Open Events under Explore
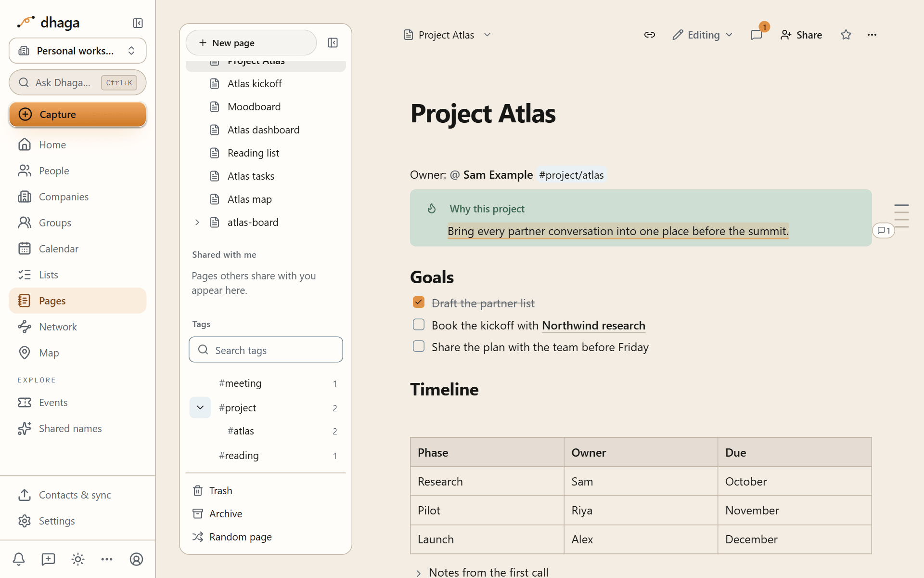Viewport: 924px width, 578px height. pos(77,402)
